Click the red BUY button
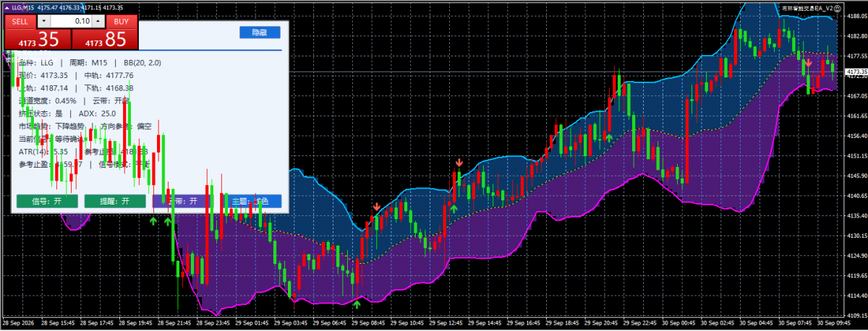Screen dimensions: 868x331 (x=122, y=22)
